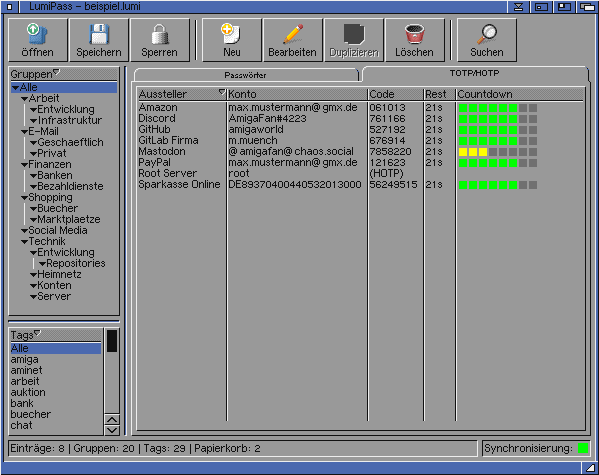
Task: Select the chat tag
Action: (56, 425)
